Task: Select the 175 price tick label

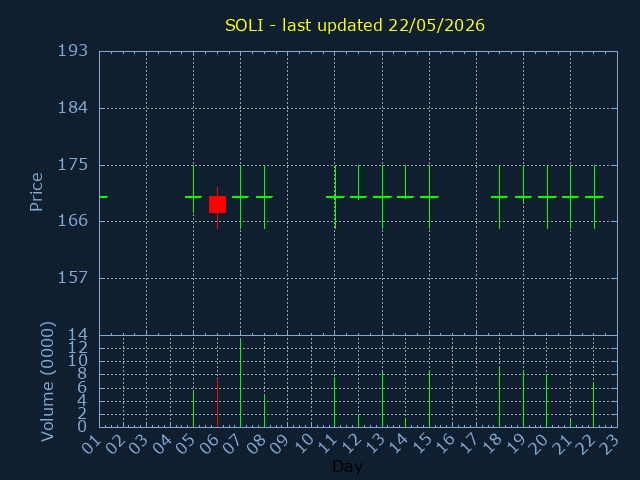Action: [73, 165]
